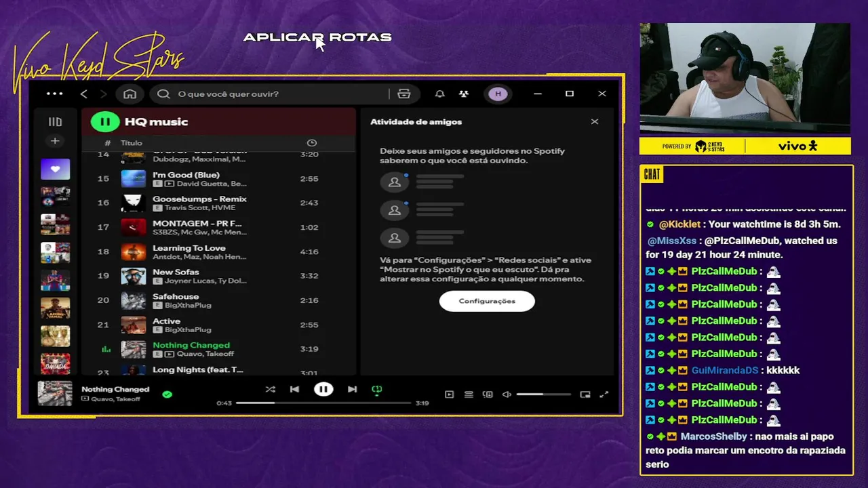Select track 'Active'
868x488 pixels.
click(x=218, y=325)
